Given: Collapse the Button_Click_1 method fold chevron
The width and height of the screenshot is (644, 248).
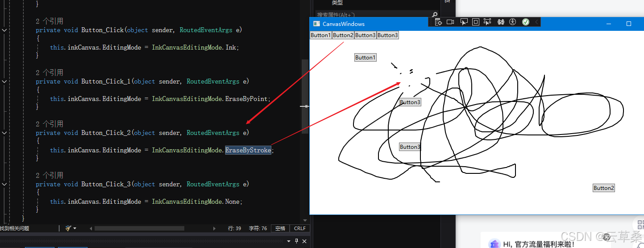Looking at the screenshot, I should tap(4, 82).
